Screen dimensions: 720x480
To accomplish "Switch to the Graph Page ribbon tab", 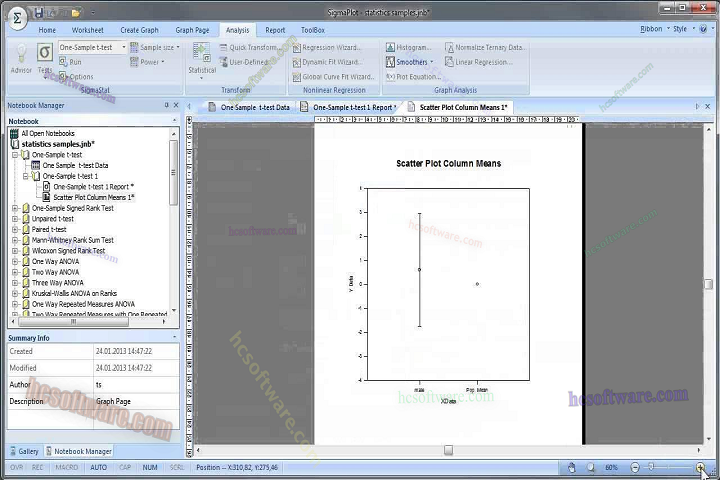I will [192, 30].
